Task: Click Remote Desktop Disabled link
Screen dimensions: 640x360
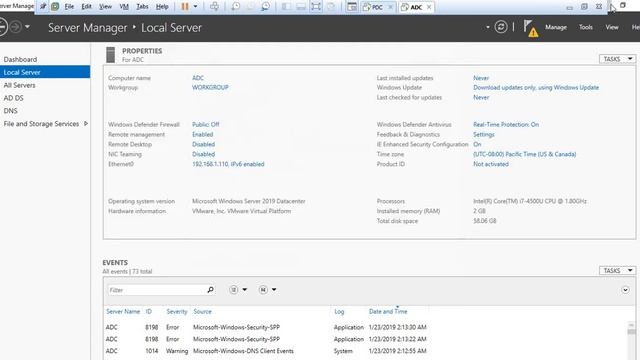Action: click(203, 144)
